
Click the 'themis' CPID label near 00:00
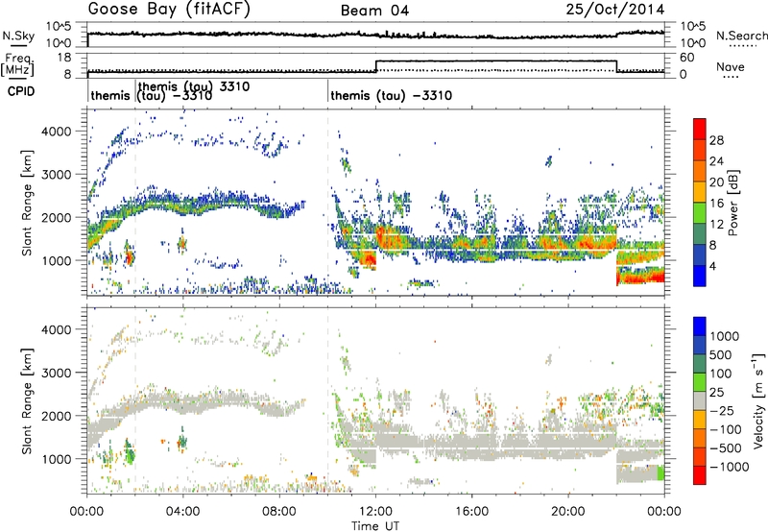pos(110,95)
